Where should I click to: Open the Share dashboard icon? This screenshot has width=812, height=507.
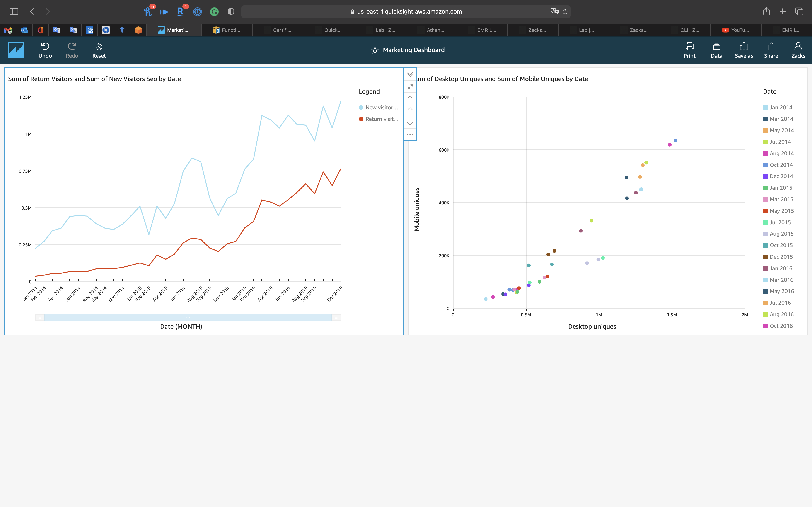pyautogui.click(x=771, y=46)
